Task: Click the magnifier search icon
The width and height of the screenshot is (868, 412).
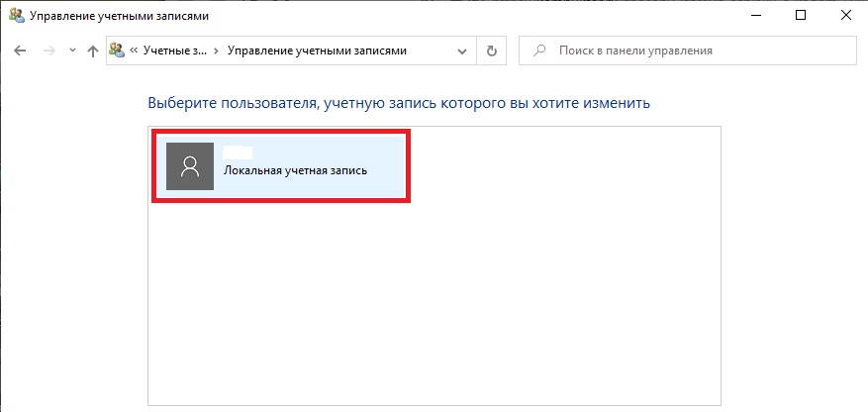Action: pos(538,51)
